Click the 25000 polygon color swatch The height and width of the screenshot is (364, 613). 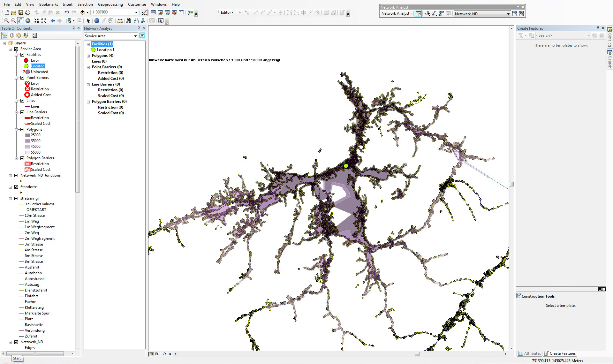(x=27, y=135)
